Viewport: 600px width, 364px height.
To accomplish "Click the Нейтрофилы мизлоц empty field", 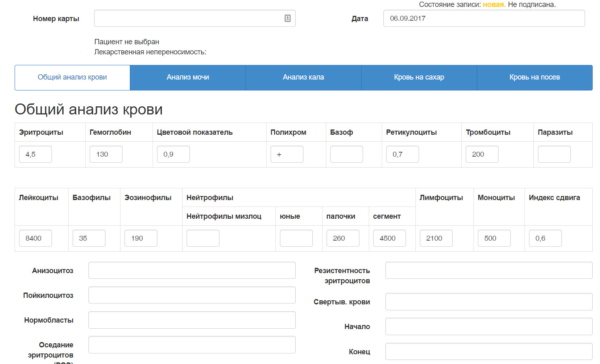I will click(203, 238).
